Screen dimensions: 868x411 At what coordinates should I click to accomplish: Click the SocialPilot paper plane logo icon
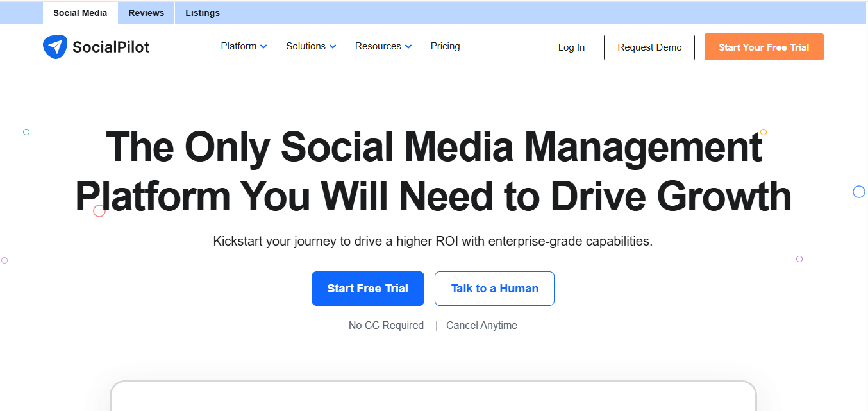coord(54,47)
